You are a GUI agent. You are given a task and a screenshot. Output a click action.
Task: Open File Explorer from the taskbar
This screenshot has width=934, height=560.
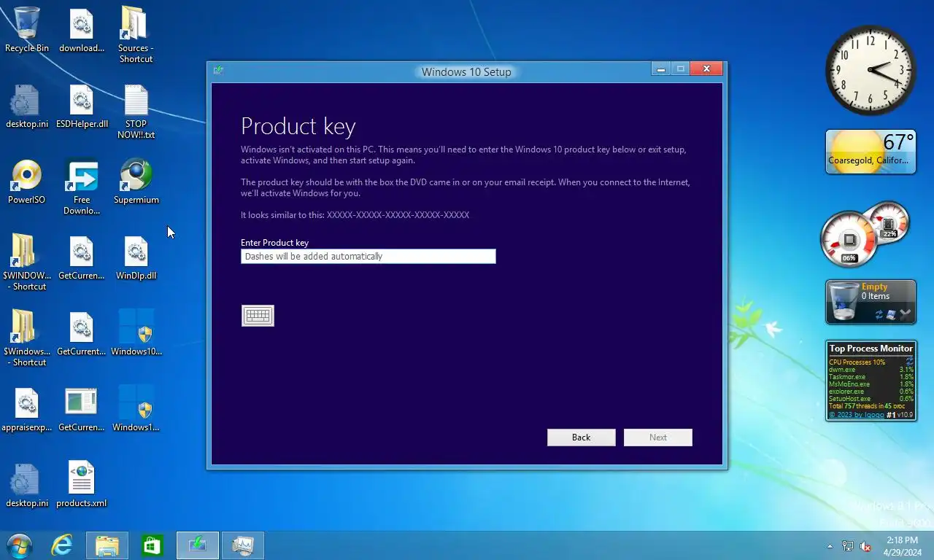click(x=107, y=545)
